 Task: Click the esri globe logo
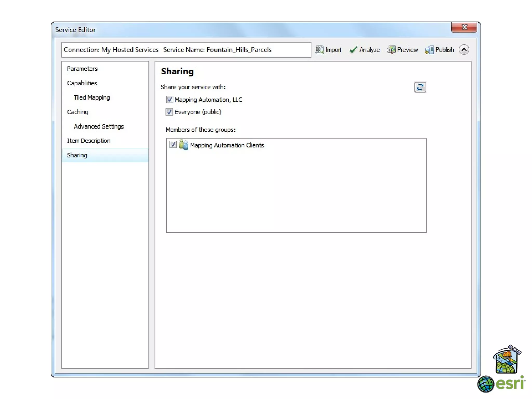pyautogui.click(x=485, y=384)
